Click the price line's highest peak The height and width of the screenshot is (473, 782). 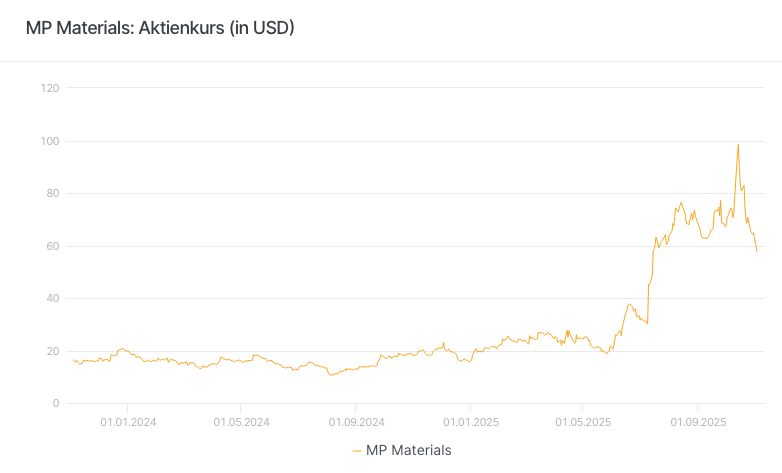click(738, 144)
